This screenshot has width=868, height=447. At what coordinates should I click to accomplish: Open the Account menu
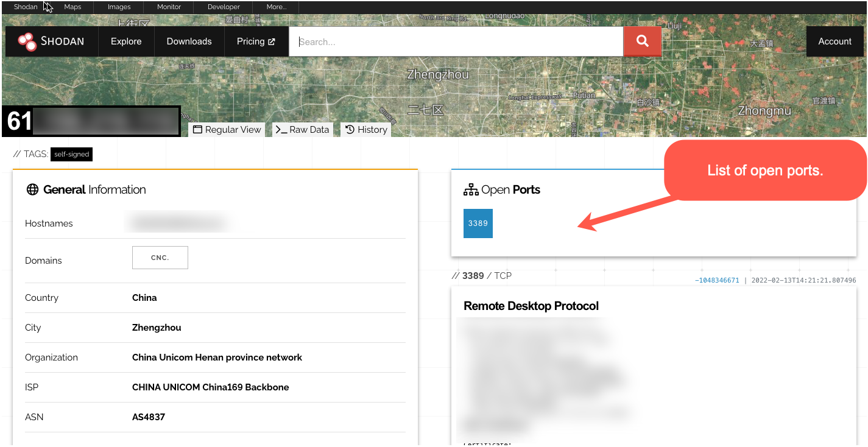point(834,41)
